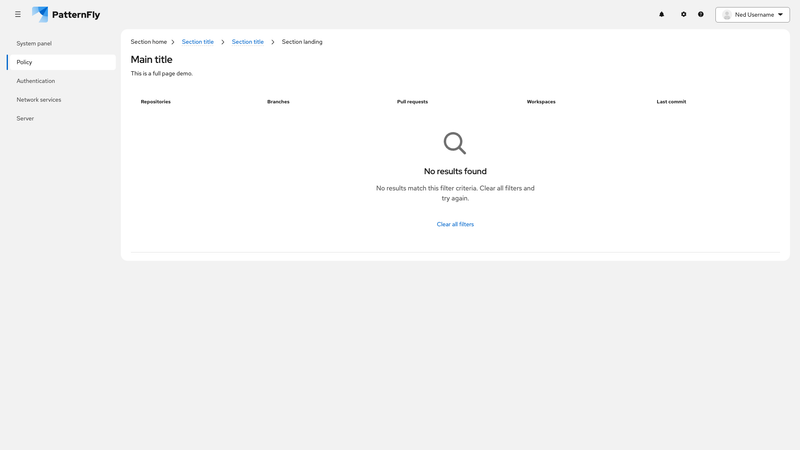Click the user avatar icon

point(727,15)
